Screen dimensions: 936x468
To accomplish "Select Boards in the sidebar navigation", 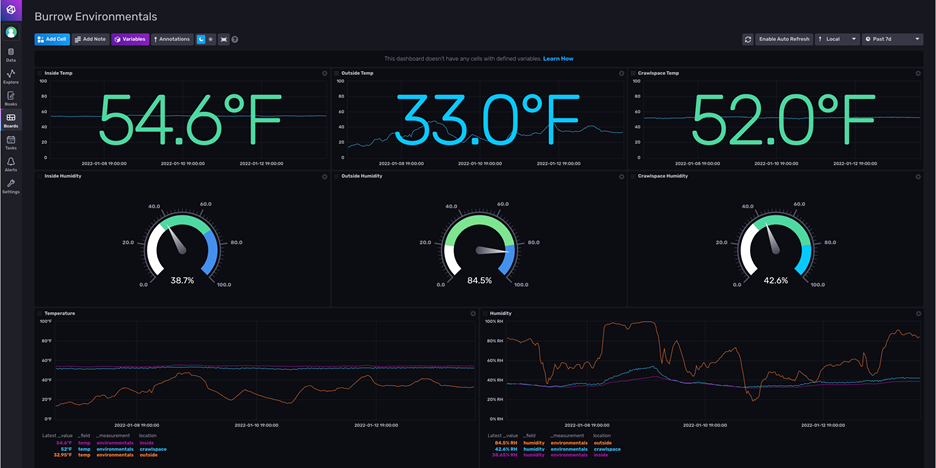I will click(x=11, y=120).
